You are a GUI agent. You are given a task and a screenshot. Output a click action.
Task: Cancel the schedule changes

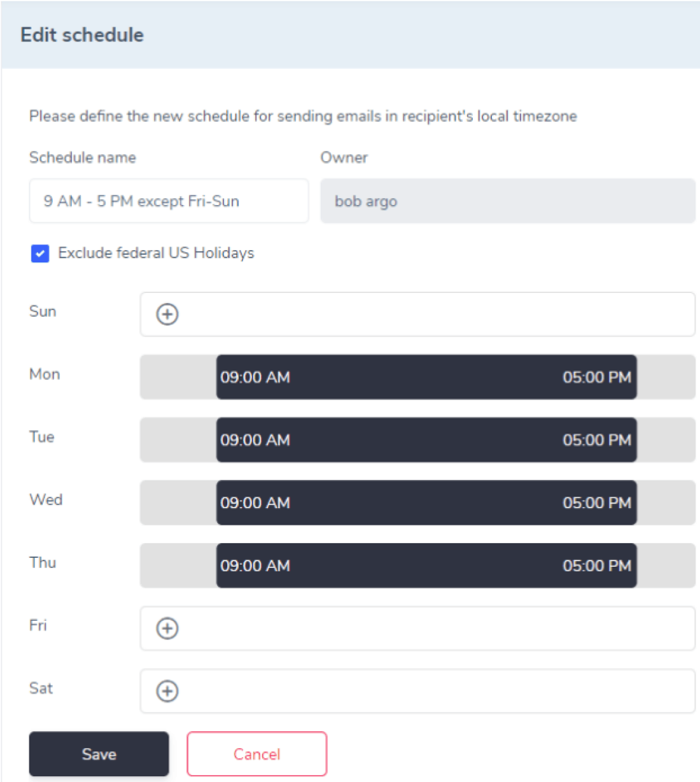tap(256, 753)
